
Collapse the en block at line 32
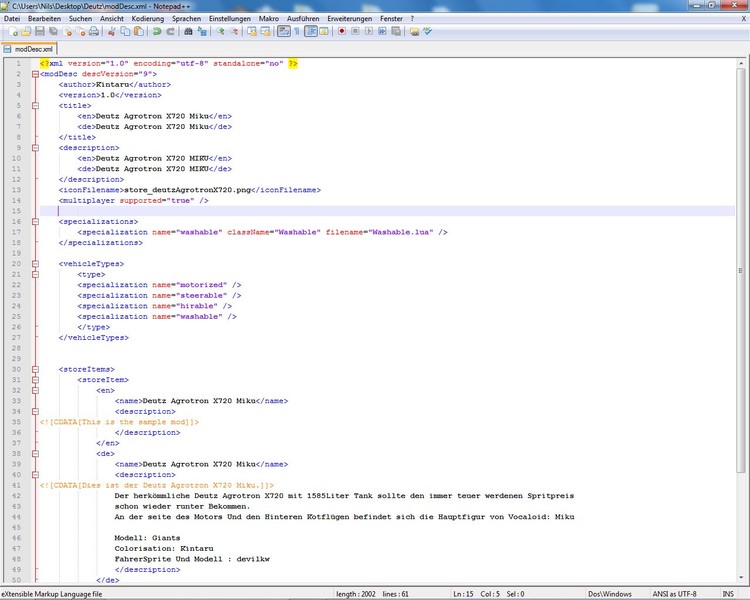click(x=35, y=390)
